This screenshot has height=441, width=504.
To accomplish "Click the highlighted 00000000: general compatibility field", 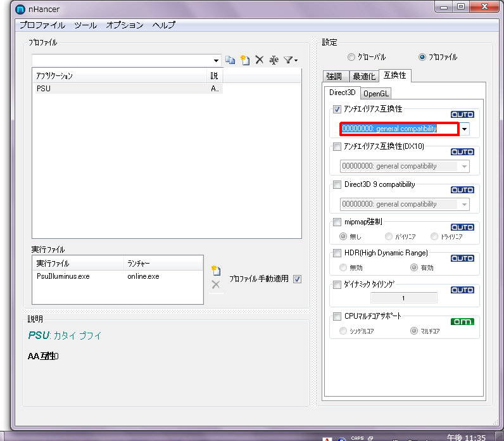I will (400, 129).
